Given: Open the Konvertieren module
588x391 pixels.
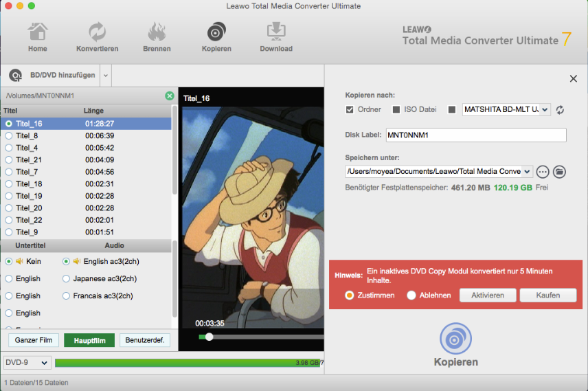Looking at the screenshot, I should 97,37.
